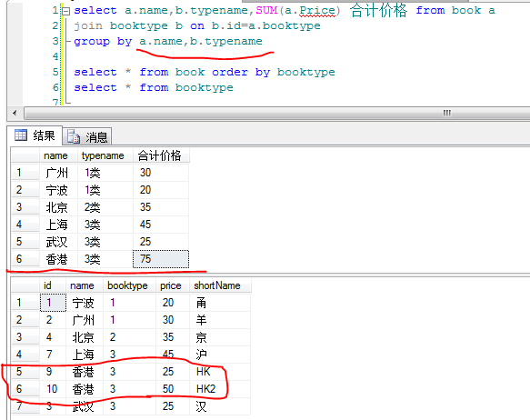Select row header 6 of first grid
This screenshot has width=530, height=420.
tap(25, 259)
